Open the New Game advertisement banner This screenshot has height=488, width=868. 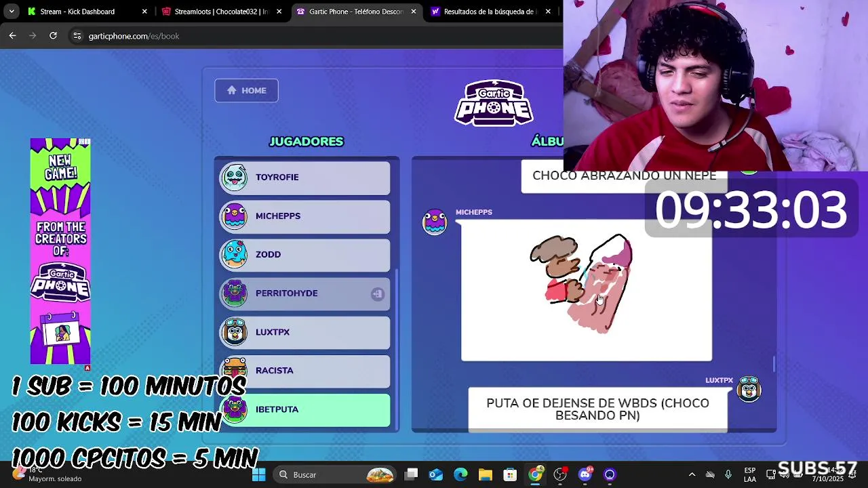(x=60, y=251)
